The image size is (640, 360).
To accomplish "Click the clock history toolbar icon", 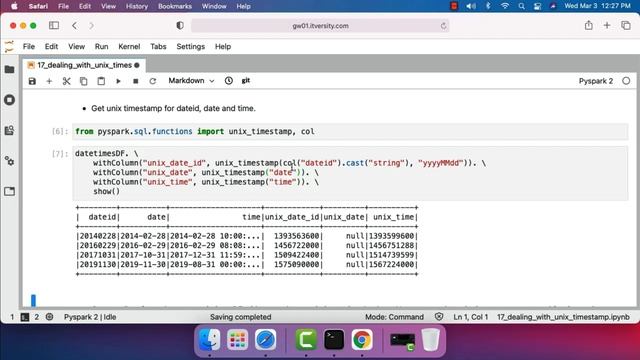I will [229, 81].
